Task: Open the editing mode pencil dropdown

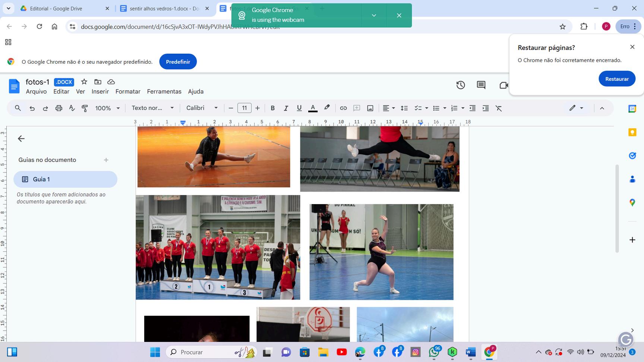Action: [576, 108]
